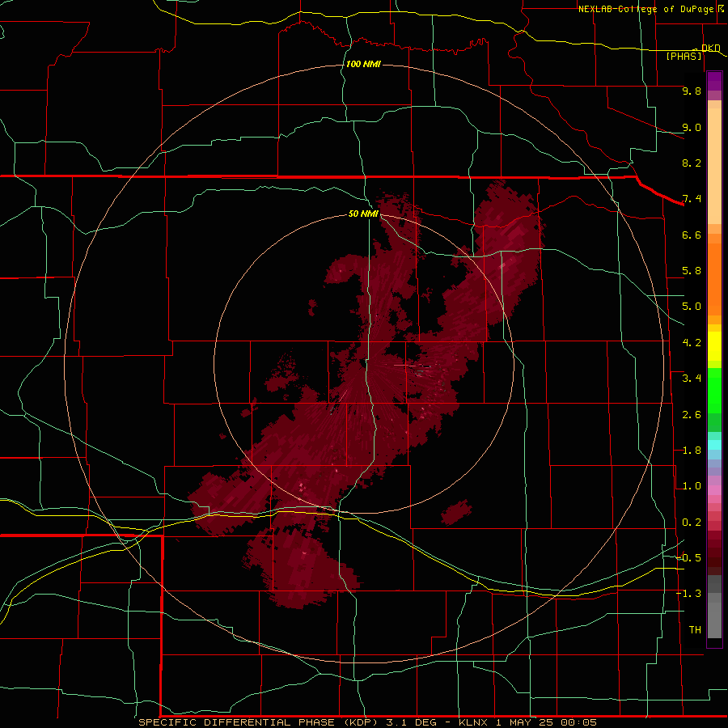
Task: Pick the orange color bar segment
Action: 714,279
